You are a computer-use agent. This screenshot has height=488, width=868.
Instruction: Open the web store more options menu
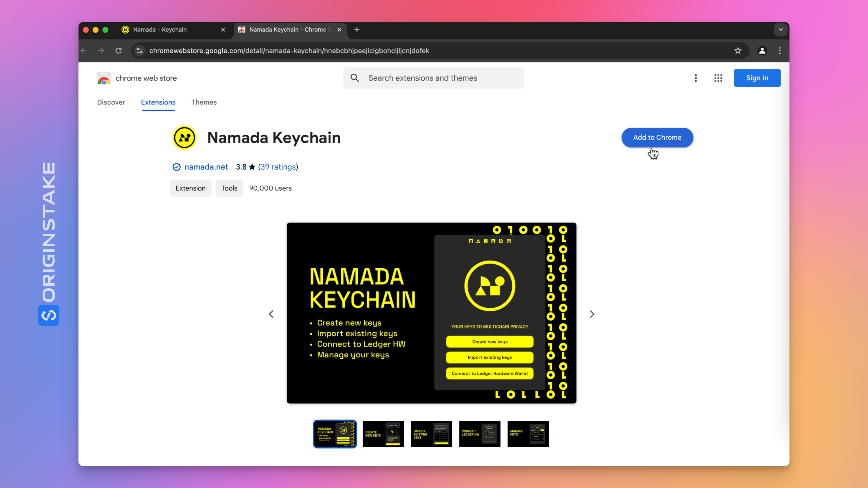pyautogui.click(x=696, y=78)
